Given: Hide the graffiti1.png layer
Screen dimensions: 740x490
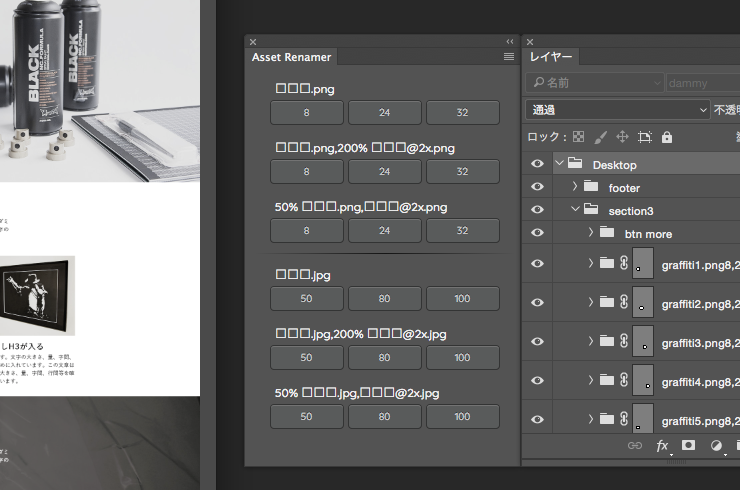Looking at the screenshot, I should click(537, 263).
